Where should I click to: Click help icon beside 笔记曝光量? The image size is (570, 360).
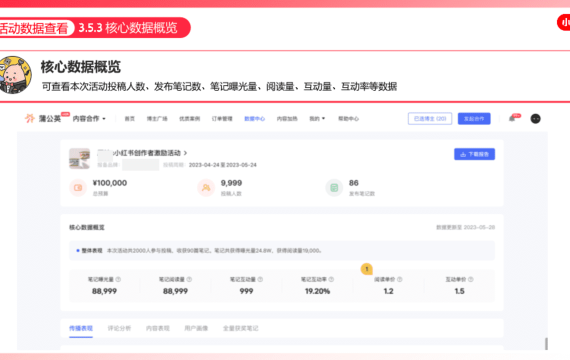118,279
